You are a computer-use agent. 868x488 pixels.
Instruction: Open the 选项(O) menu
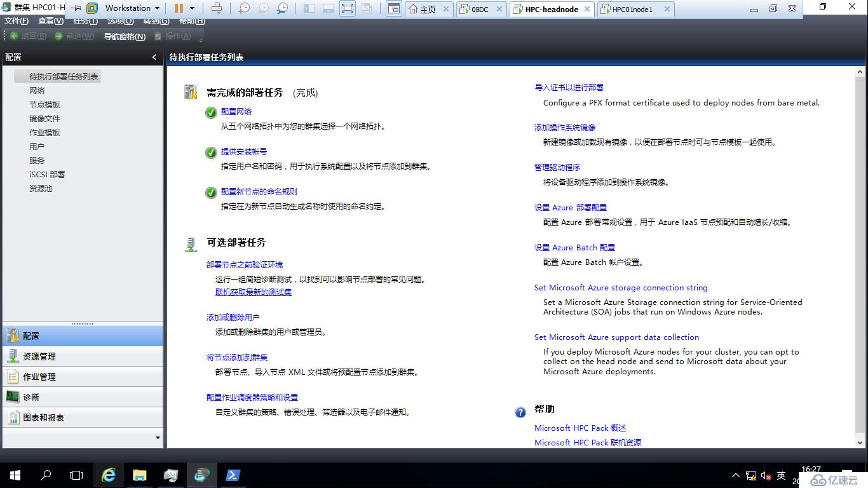(121, 21)
